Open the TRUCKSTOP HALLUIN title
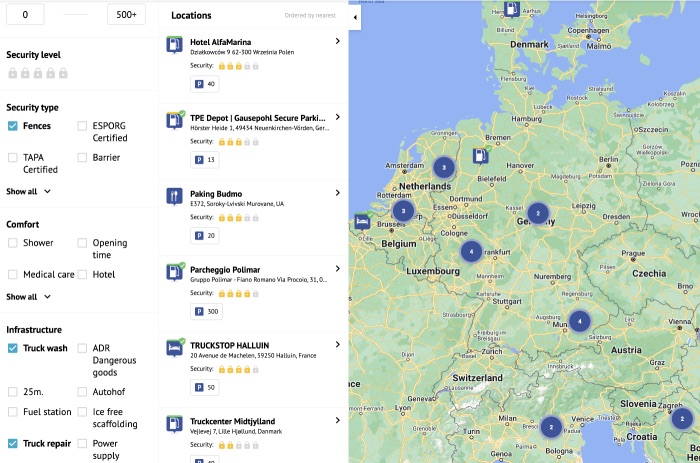The width and height of the screenshot is (700, 463). coord(229,346)
